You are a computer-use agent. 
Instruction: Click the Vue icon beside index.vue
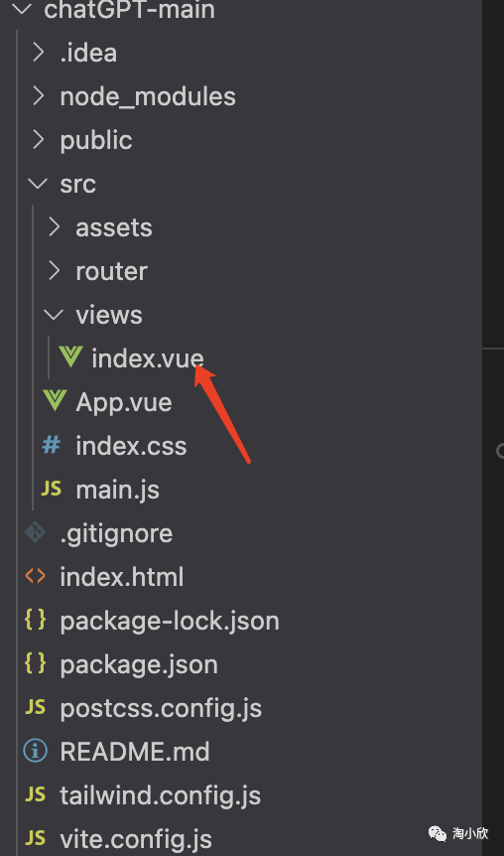70,357
